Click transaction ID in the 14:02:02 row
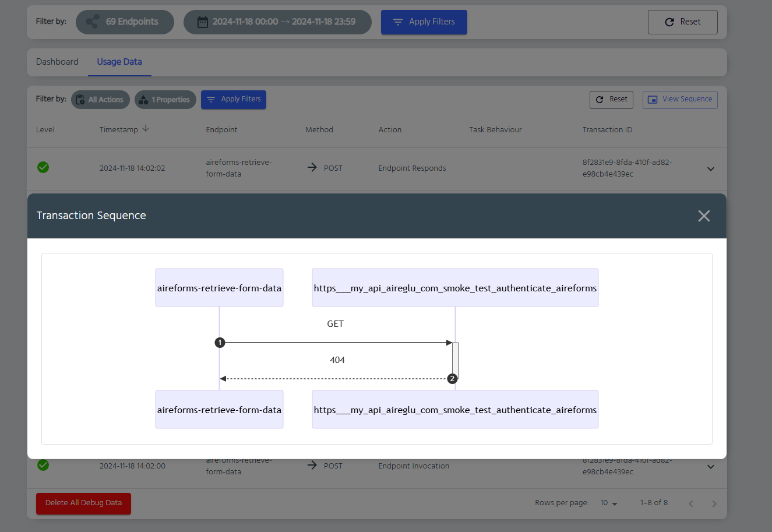The width and height of the screenshot is (772, 532). [627, 168]
